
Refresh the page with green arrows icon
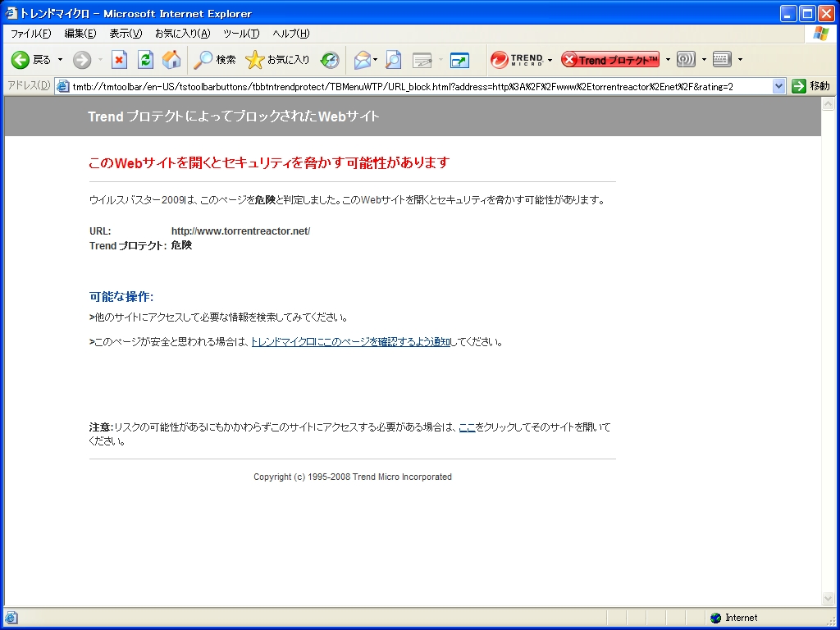point(145,59)
